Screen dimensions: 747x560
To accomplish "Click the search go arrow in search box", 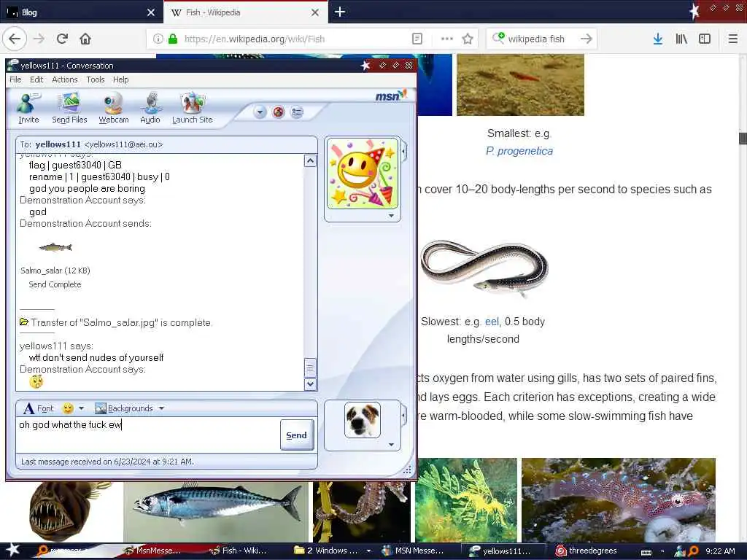I will coord(587,39).
